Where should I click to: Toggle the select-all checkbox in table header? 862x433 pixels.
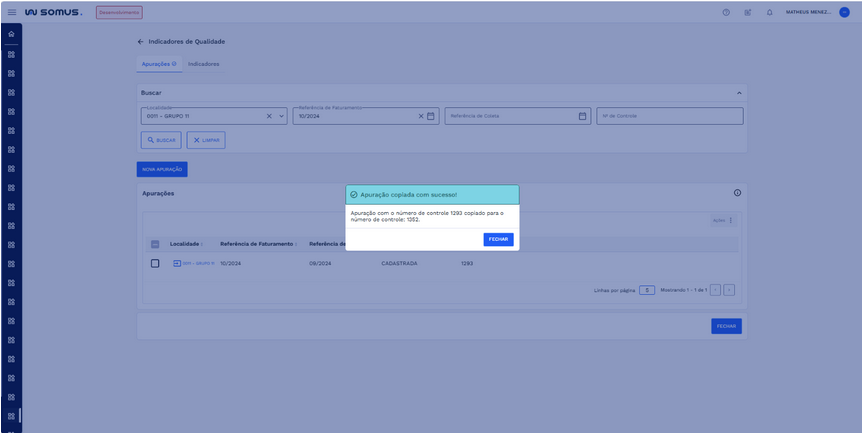point(155,244)
